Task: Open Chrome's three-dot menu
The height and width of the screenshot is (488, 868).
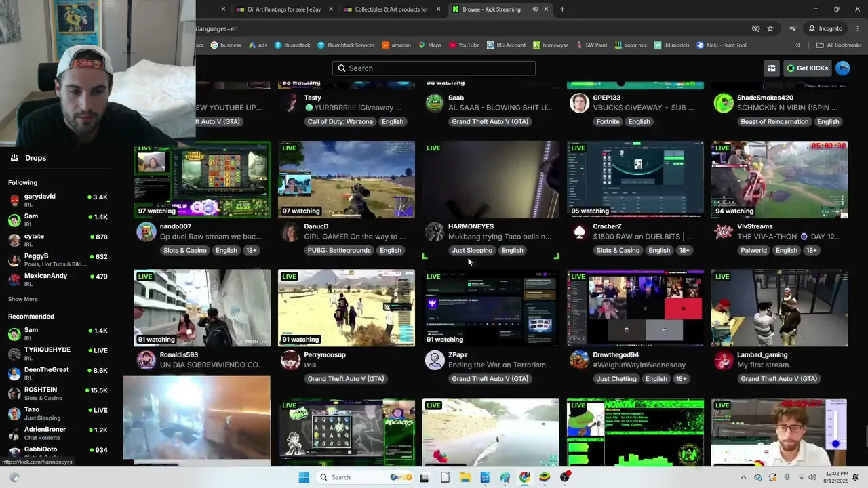Action: [857, 28]
